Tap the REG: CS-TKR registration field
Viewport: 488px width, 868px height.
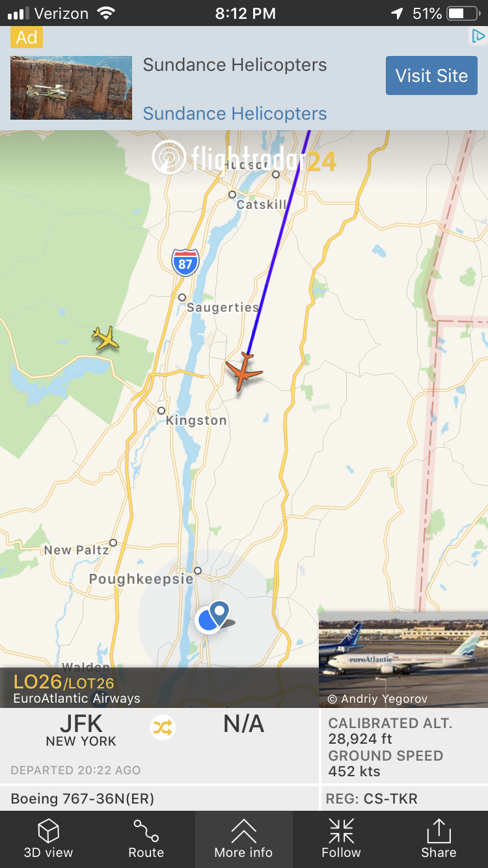(x=405, y=798)
